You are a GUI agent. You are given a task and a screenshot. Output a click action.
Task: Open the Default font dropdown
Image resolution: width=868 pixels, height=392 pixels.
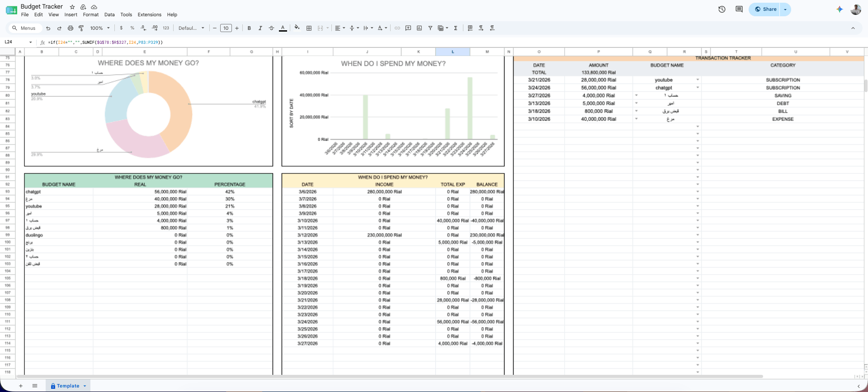[x=191, y=28]
